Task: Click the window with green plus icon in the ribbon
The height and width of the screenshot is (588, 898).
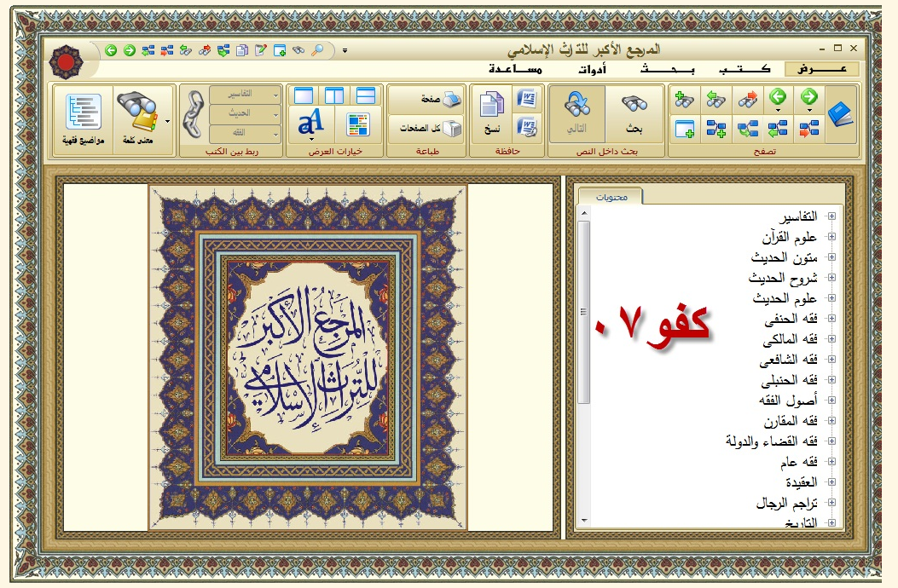Action: click(x=685, y=128)
